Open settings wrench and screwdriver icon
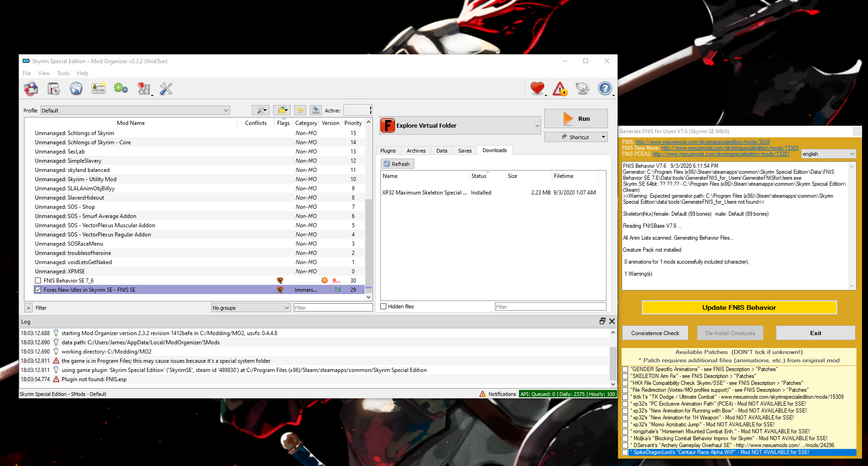The width and height of the screenshot is (868, 466). pyautogui.click(x=166, y=88)
